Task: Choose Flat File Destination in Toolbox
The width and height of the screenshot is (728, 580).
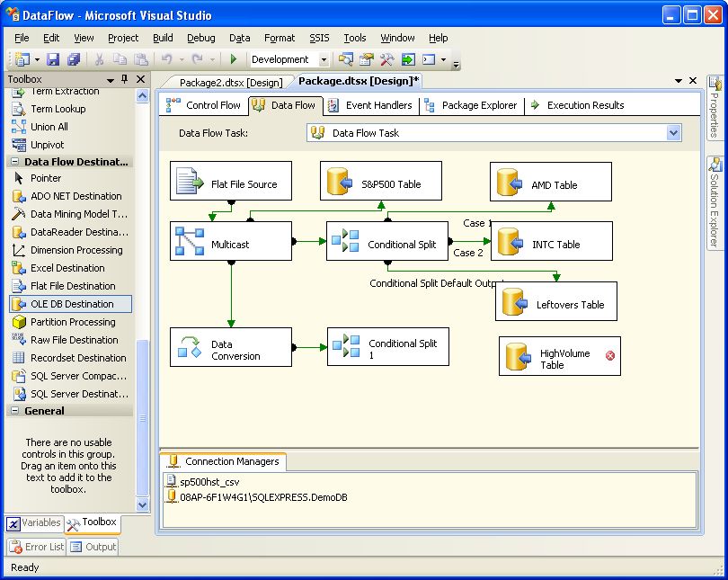Action: tap(71, 286)
